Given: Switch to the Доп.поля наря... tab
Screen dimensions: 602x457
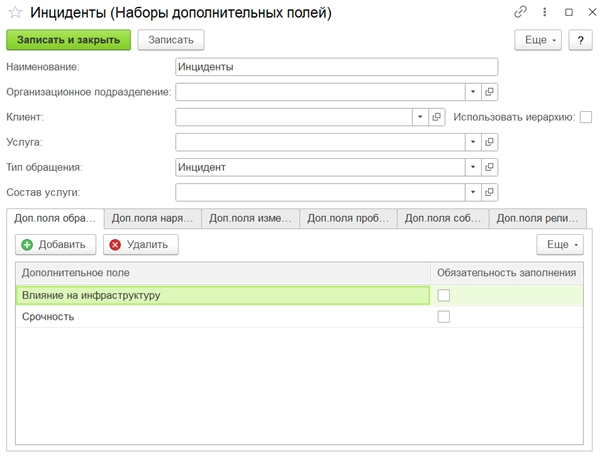Looking at the screenshot, I should pyautogui.click(x=153, y=218).
